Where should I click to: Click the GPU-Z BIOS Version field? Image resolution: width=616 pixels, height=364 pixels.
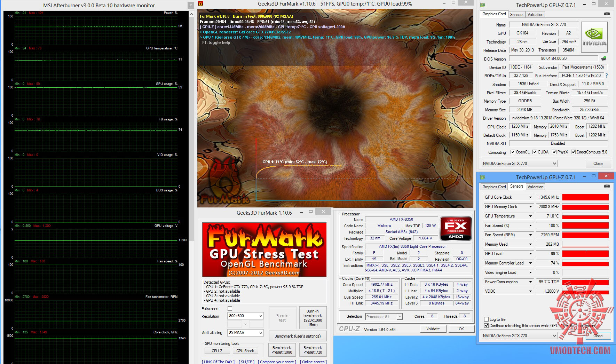(554, 58)
